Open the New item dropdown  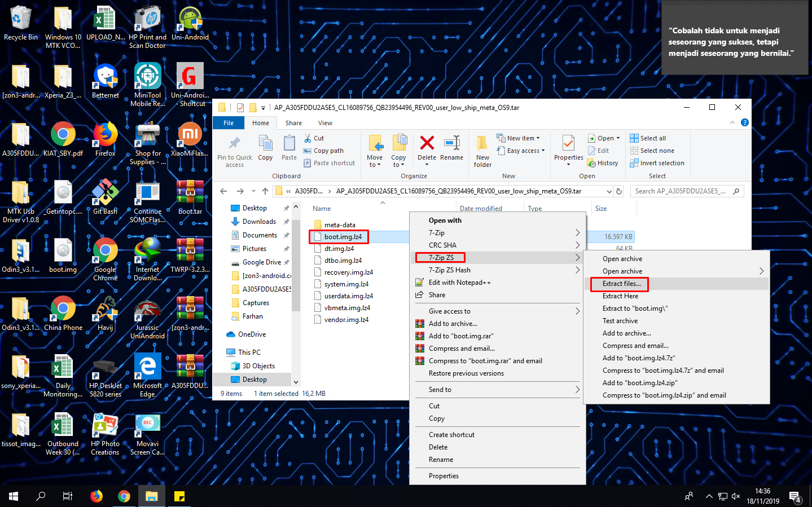coord(518,138)
